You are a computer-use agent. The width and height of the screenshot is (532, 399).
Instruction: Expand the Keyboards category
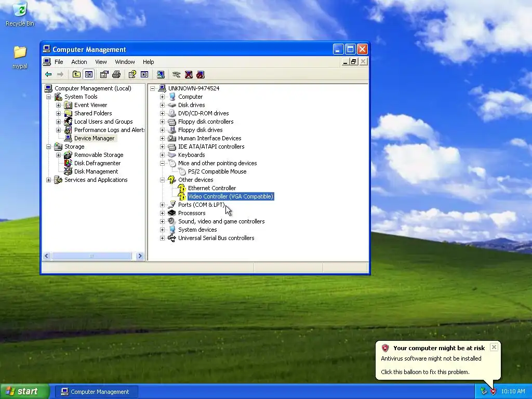162,155
